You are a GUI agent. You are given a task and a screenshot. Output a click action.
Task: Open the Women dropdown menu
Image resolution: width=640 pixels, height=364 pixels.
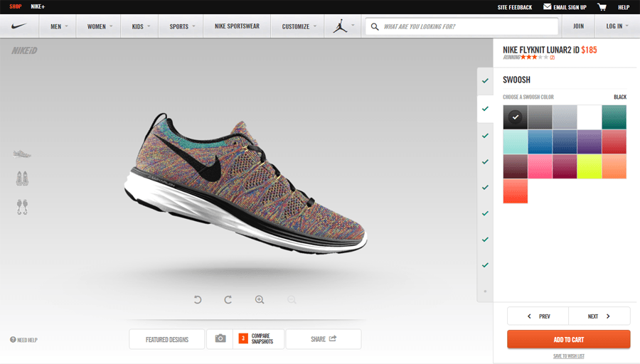tap(100, 26)
